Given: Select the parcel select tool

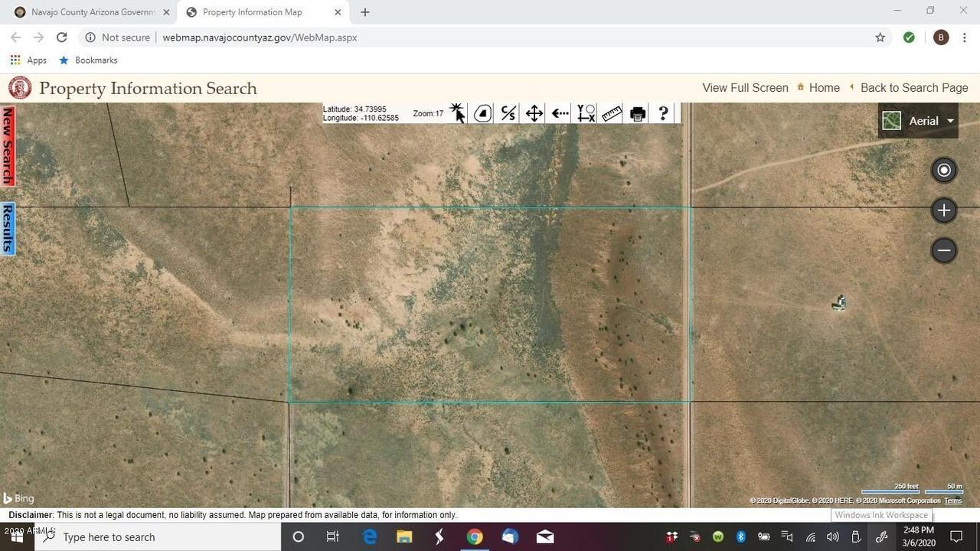Looking at the screenshot, I should [x=482, y=112].
